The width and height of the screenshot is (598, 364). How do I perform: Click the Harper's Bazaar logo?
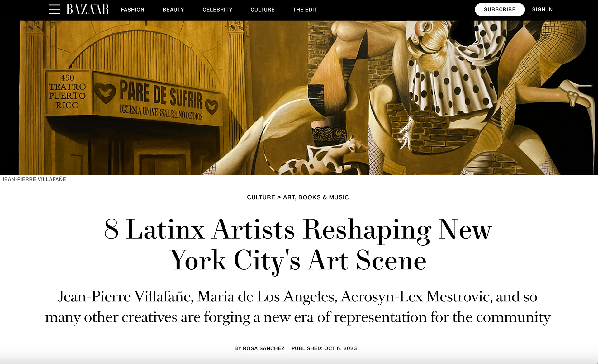pos(88,9)
